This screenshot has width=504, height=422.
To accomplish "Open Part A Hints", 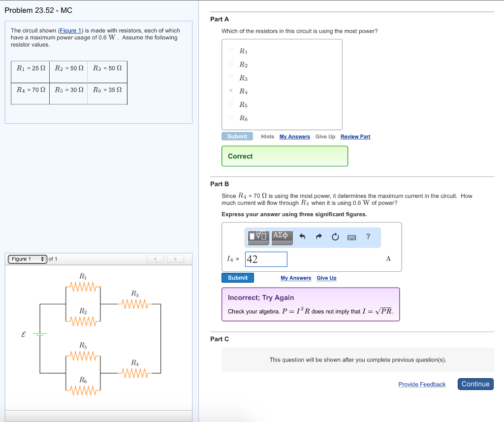I will [x=267, y=136].
